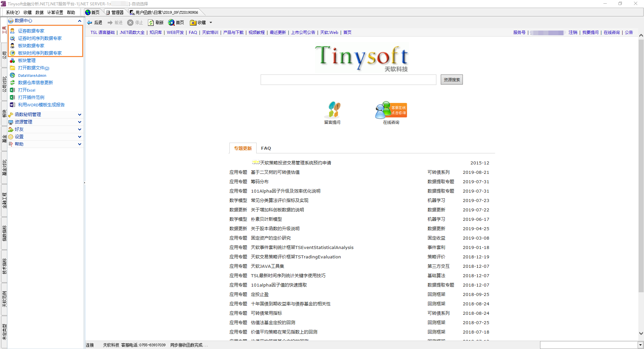
Task: Expand the 帮助 sidebar section
Action: pos(79,144)
